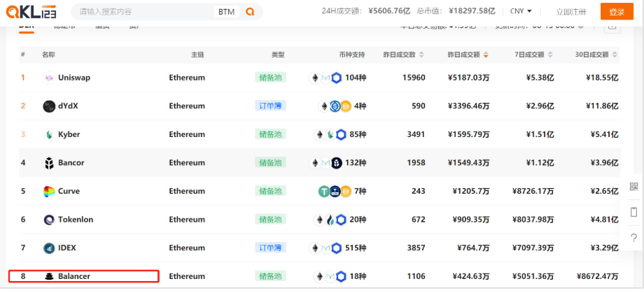Click the KNC coin icon in Kyber row
Screen dimensions: 644x293
tap(330, 134)
